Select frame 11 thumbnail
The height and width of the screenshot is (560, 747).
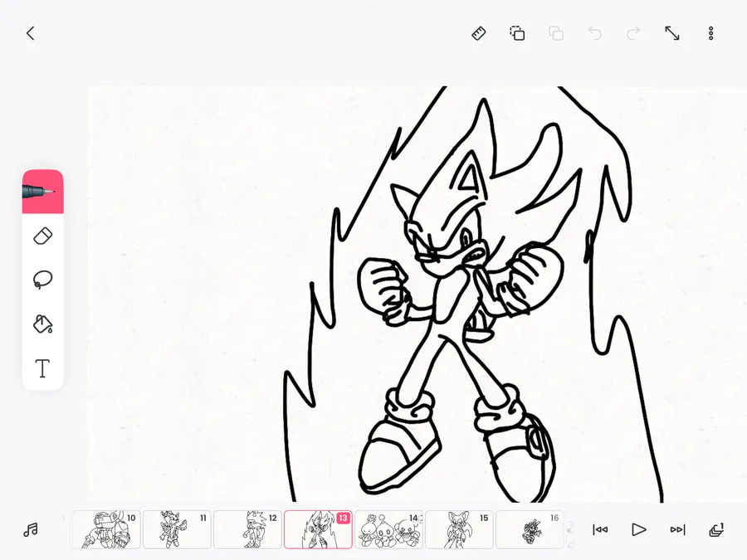(177, 529)
